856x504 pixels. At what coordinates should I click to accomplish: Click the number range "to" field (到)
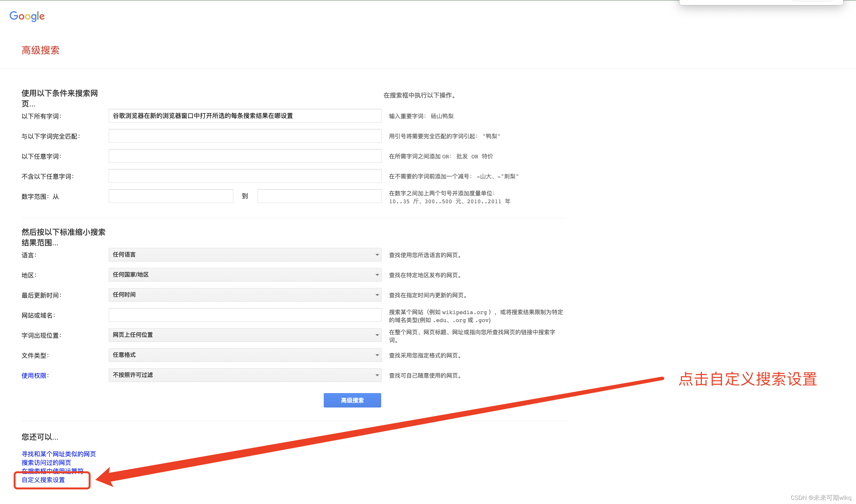tap(319, 196)
